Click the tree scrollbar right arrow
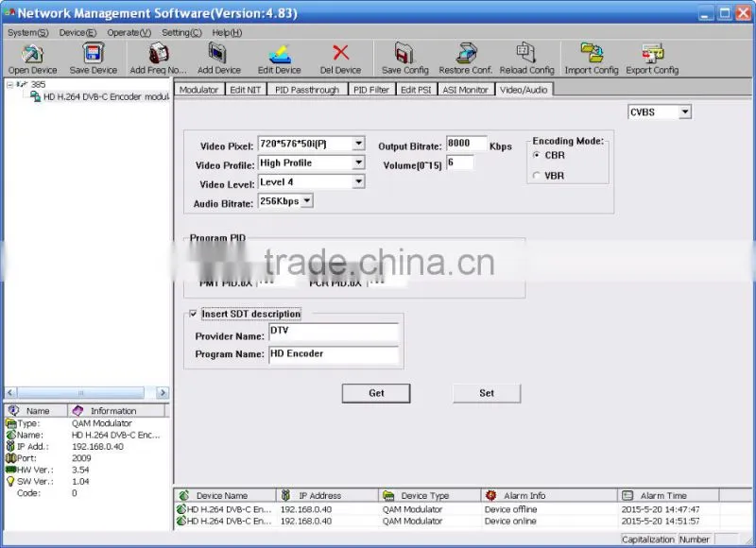The width and height of the screenshot is (756, 548). coord(163,392)
